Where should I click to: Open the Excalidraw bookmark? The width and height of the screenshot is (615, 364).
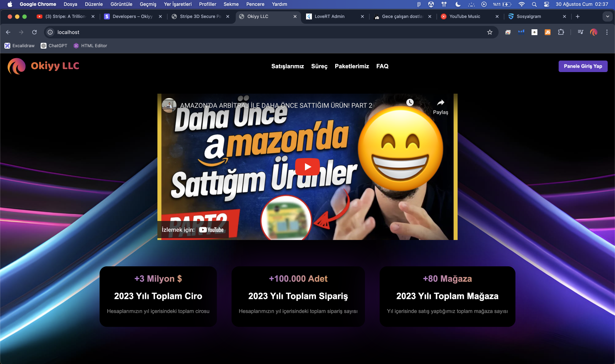click(19, 46)
